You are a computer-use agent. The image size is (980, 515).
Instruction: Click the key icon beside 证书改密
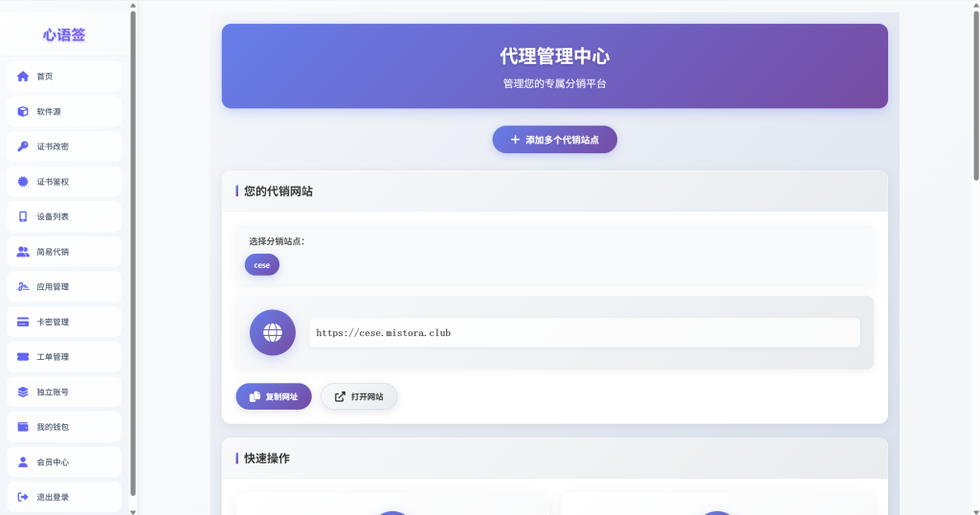pos(23,146)
